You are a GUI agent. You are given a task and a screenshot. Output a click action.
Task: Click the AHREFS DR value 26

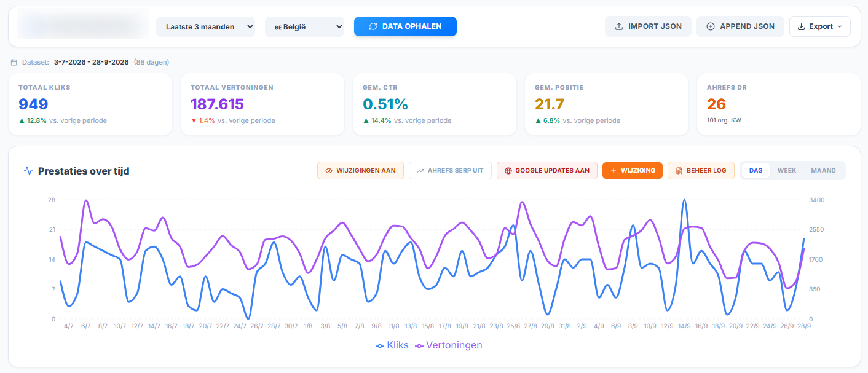click(717, 104)
